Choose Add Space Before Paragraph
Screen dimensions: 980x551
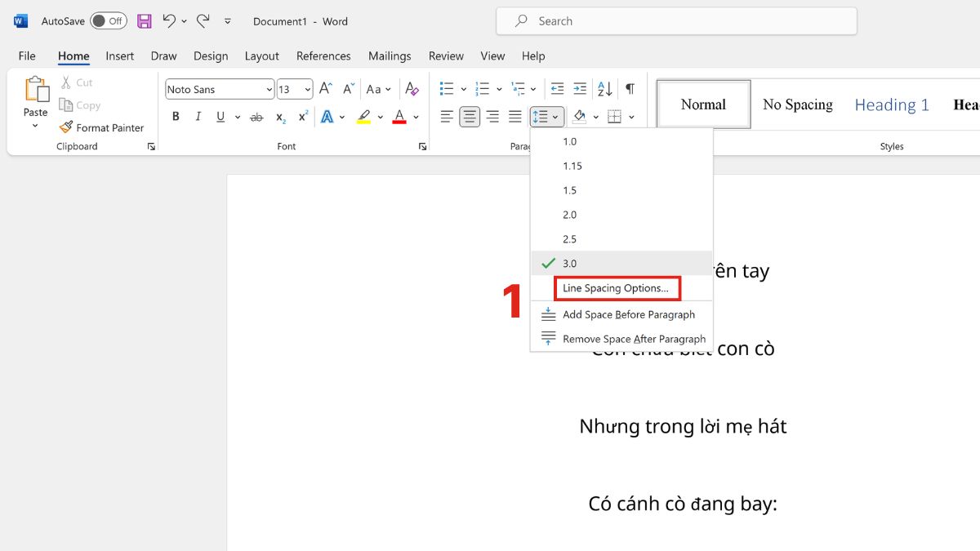621,314
